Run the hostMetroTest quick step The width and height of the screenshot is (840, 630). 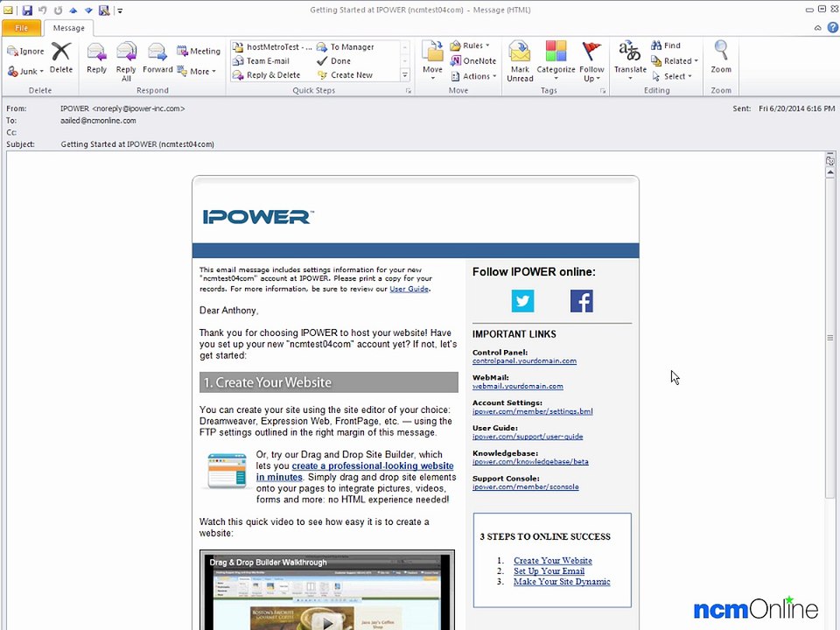272,46
